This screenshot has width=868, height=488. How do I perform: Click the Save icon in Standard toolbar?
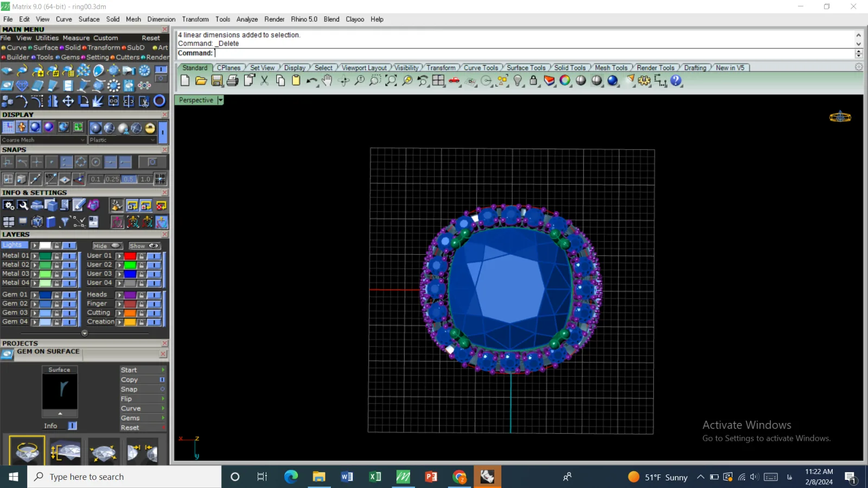[x=217, y=81]
